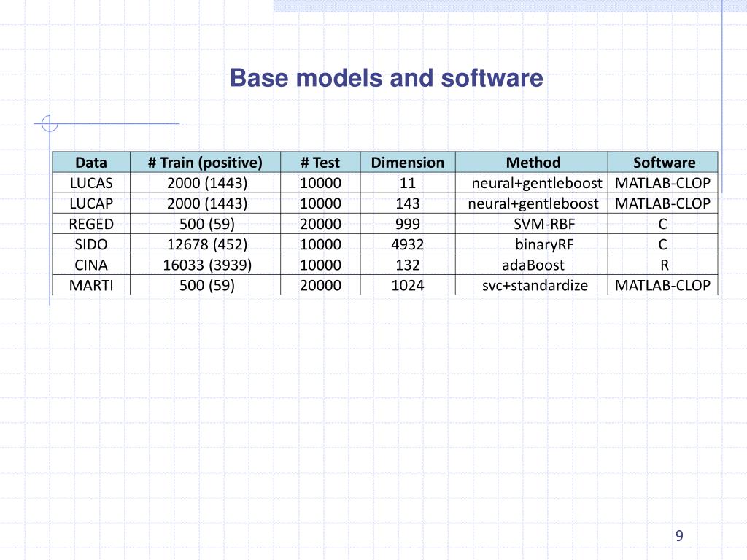Click 'neural+gentleboost' in the LUCAP row
The image size is (747, 560).
[x=532, y=203]
